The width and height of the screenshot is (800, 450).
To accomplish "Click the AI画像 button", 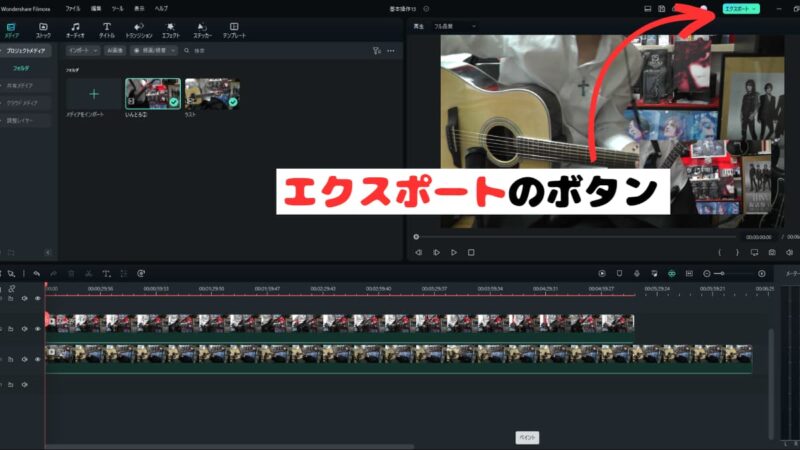I will [115, 51].
